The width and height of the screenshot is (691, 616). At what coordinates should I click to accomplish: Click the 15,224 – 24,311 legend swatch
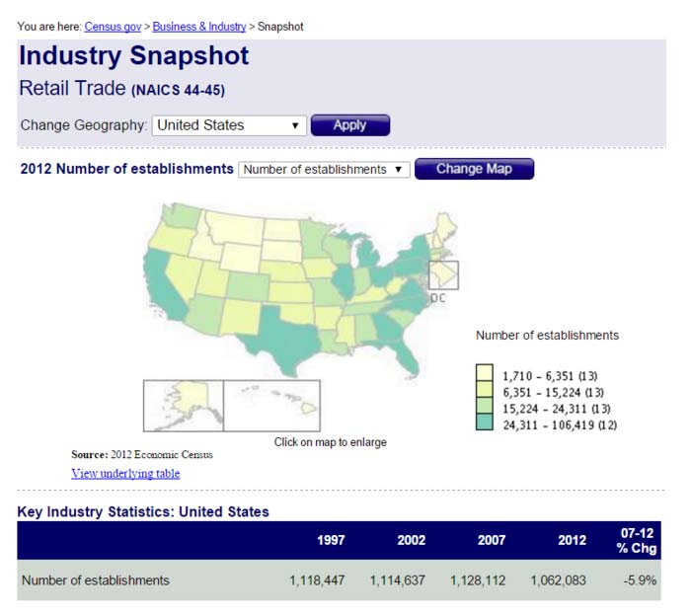(x=484, y=408)
